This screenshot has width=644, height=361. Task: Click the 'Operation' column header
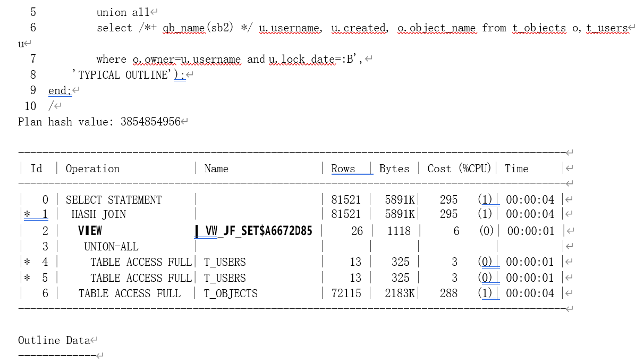[x=92, y=169]
